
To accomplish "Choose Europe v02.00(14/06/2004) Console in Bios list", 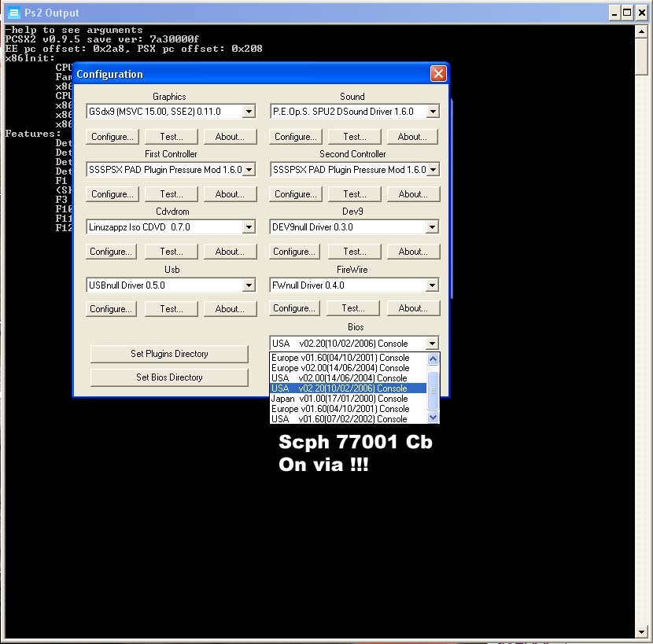I will click(x=349, y=368).
